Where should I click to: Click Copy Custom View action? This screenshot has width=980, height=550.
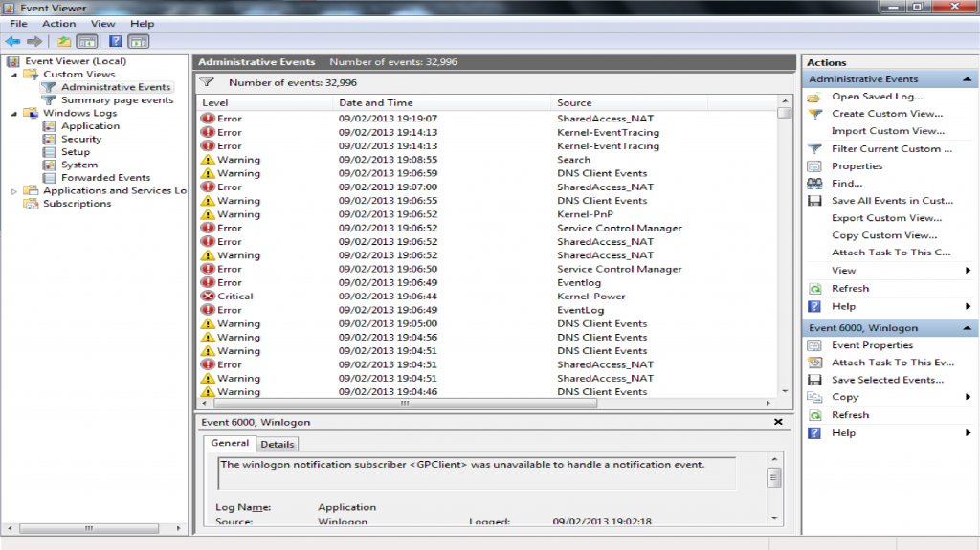(x=884, y=235)
